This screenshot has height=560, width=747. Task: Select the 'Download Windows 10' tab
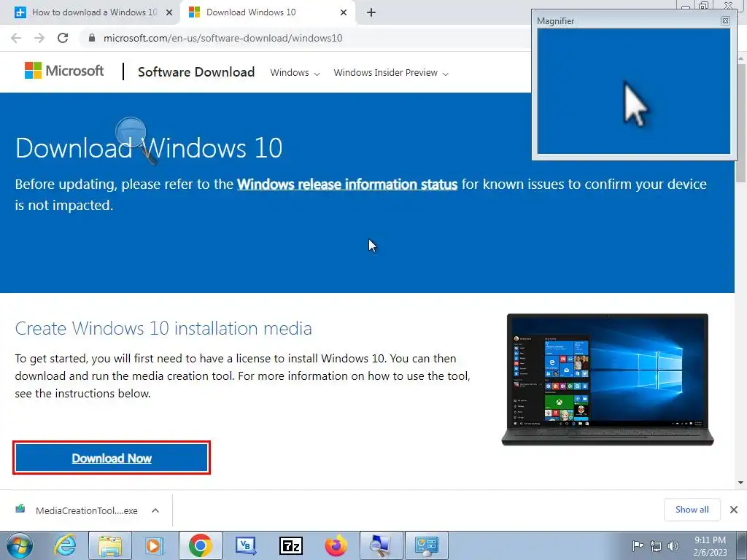268,12
